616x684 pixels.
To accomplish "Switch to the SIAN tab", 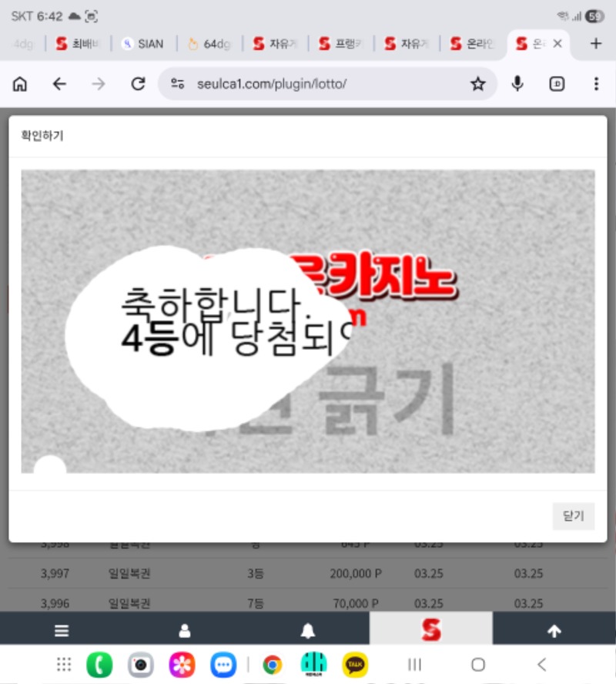I will (144, 44).
